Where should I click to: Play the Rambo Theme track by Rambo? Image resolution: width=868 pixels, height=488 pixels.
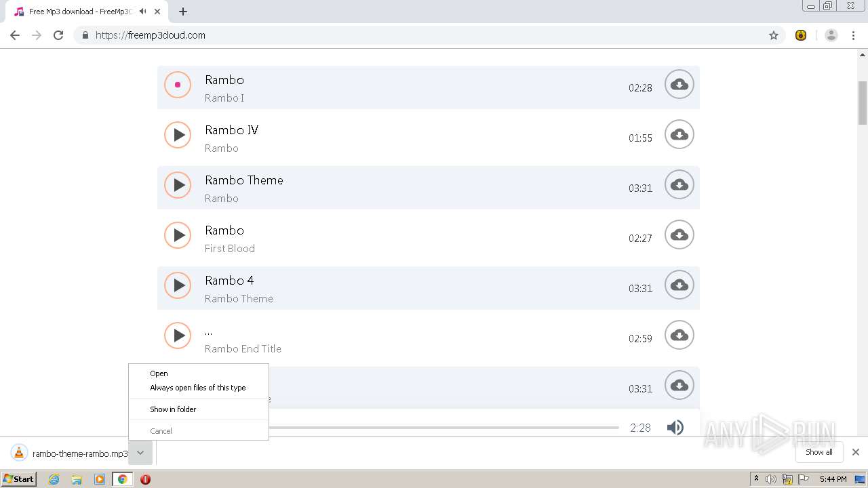[178, 185]
